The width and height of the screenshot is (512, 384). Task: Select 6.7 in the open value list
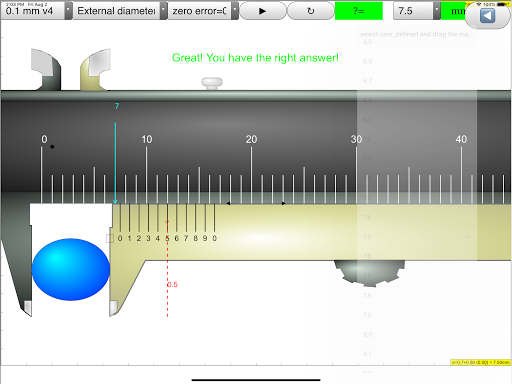417,81
